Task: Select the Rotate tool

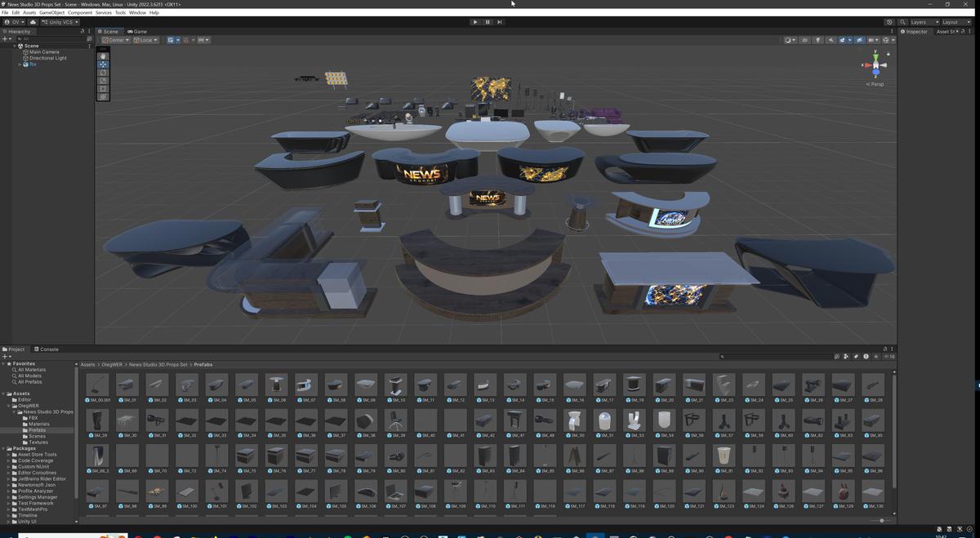Action: 103,72
